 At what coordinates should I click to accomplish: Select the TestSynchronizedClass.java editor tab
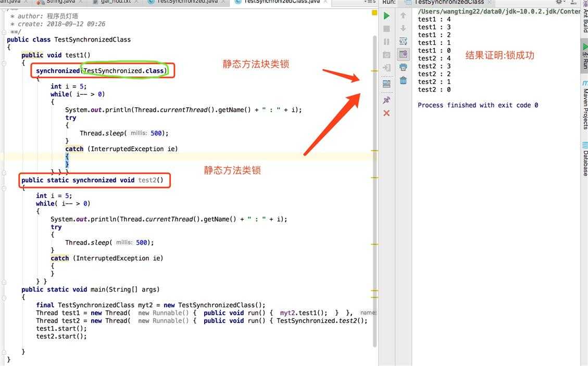pyautogui.click(x=281, y=2)
